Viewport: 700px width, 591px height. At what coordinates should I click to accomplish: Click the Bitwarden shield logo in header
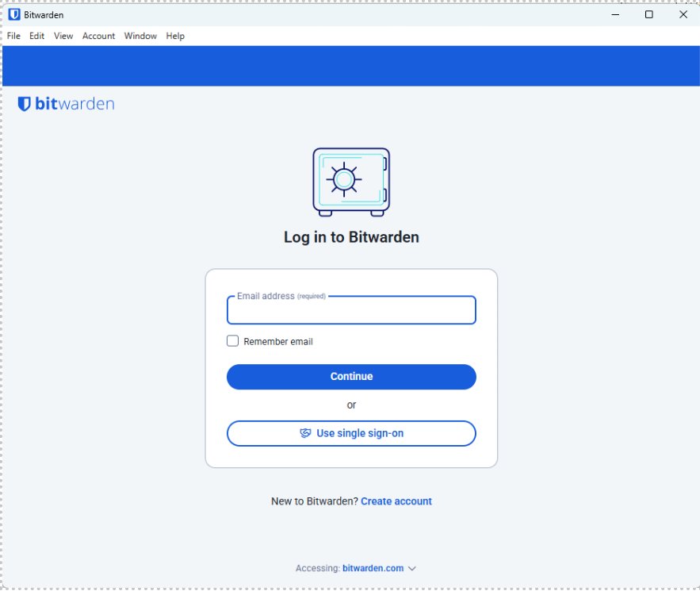click(x=24, y=104)
